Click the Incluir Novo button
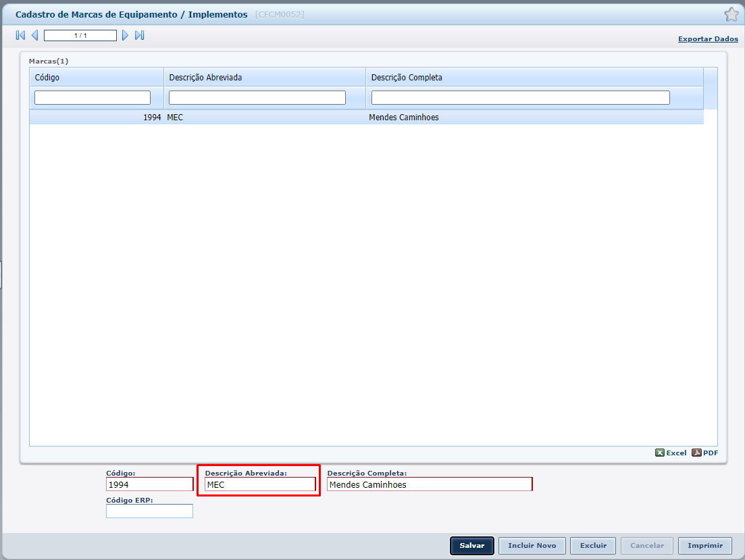Image resolution: width=745 pixels, height=560 pixels. point(532,546)
